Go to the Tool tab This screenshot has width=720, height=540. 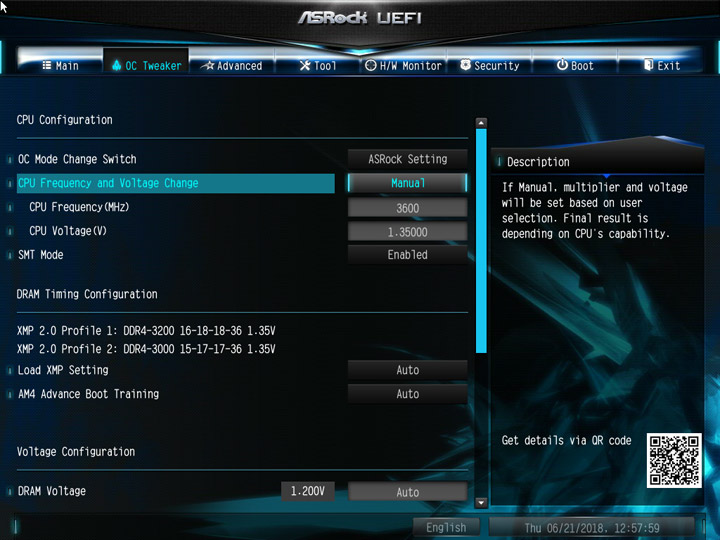318,66
